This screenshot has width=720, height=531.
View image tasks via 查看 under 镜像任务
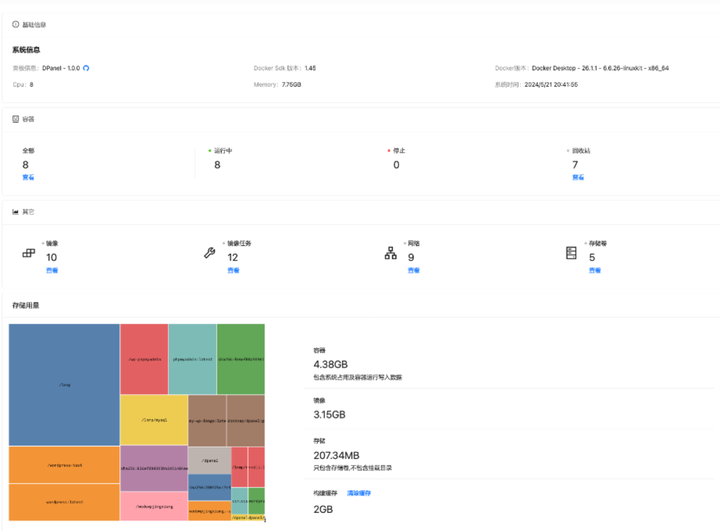[x=233, y=271]
